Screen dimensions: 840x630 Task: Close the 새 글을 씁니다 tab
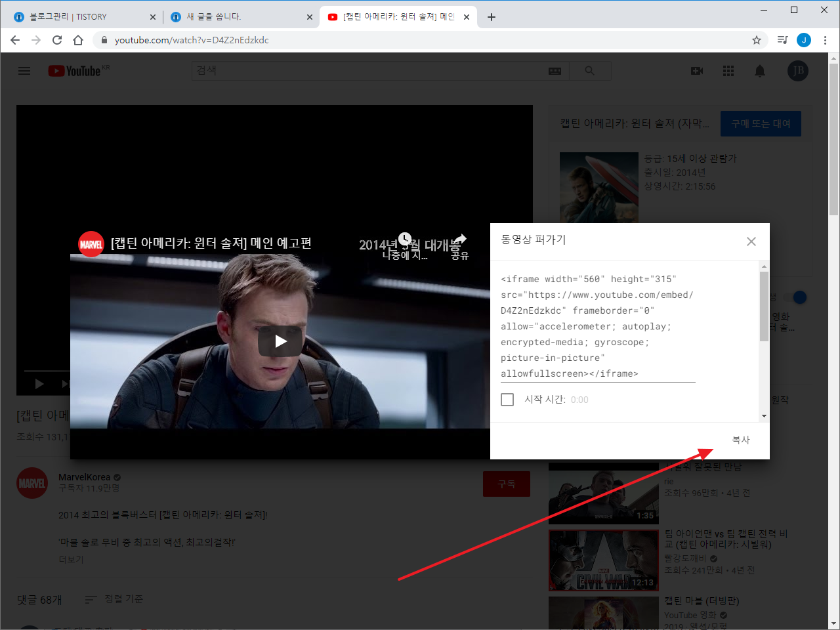tap(310, 17)
